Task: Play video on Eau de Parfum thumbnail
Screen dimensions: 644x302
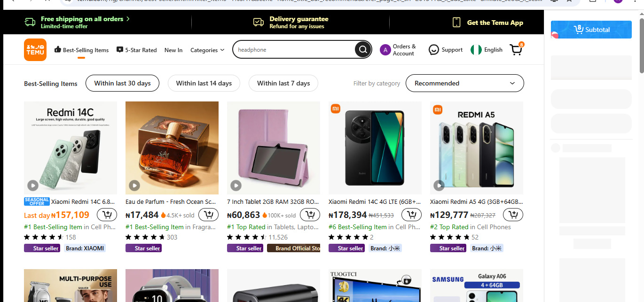Action: 134,186
